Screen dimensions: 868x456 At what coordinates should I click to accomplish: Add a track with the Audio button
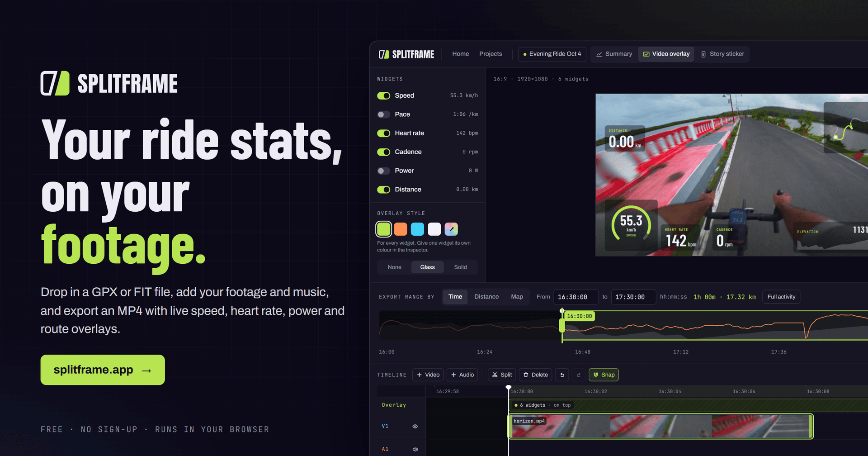click(x=462, y=375)
